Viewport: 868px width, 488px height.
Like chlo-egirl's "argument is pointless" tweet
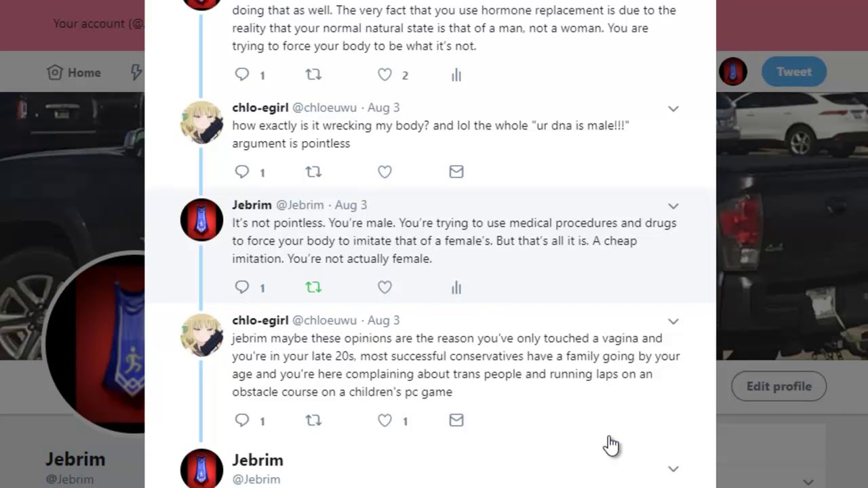point(384,172)
